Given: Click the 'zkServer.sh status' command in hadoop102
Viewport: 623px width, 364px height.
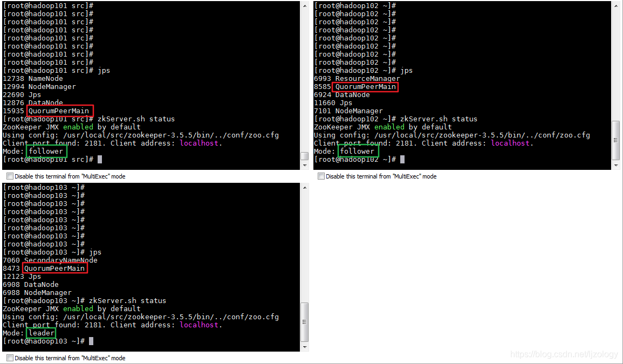Looking at the screenshot, I should [439, 119].
